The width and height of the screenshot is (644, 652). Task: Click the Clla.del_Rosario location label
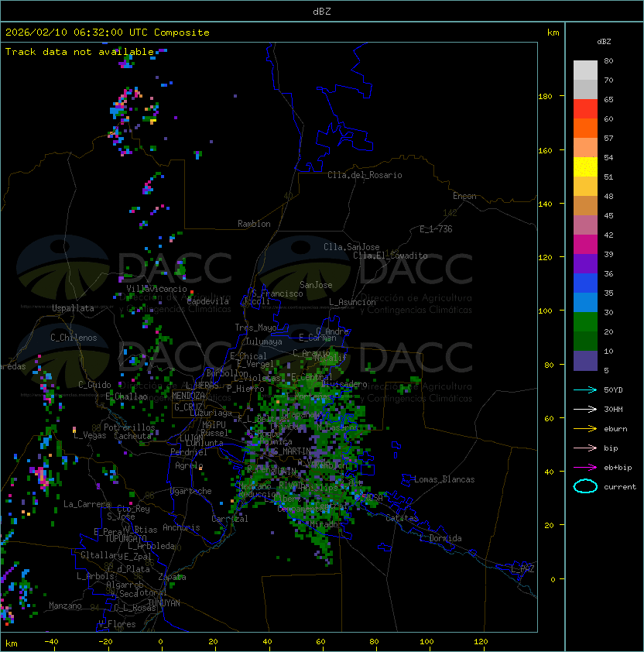365,175
